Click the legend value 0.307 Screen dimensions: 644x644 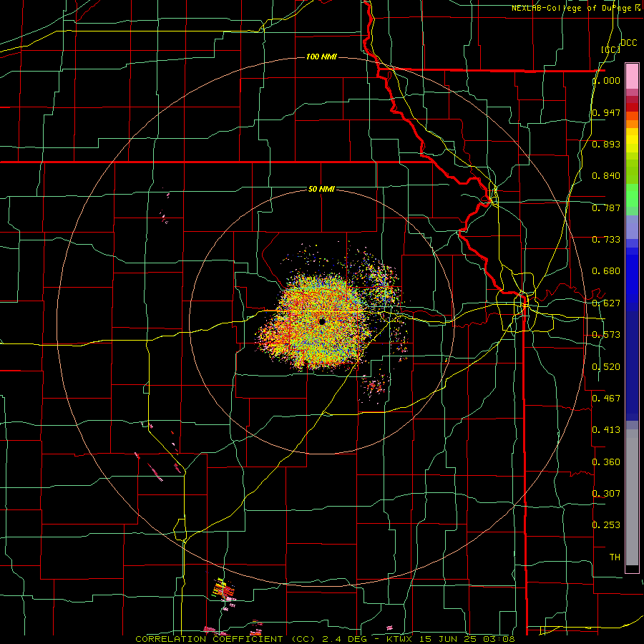606,493
